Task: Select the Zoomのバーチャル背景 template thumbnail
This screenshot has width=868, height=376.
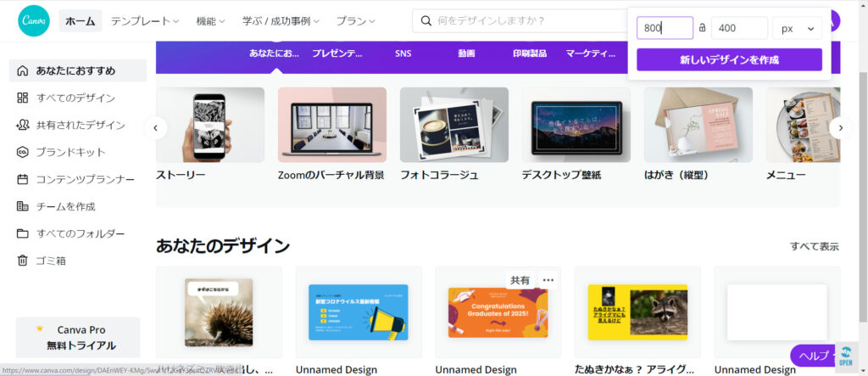Action: coord(332,125)
